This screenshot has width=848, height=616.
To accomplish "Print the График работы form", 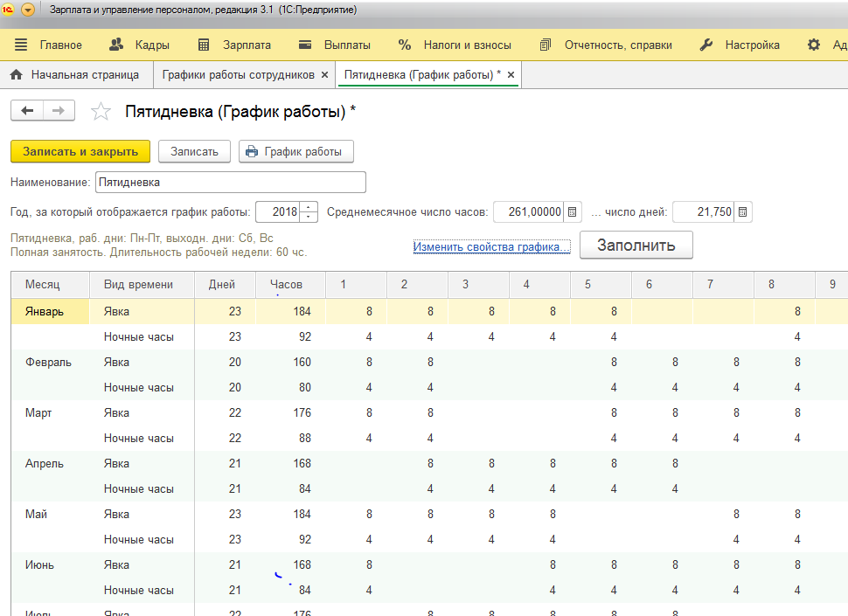I will [296, 151].
